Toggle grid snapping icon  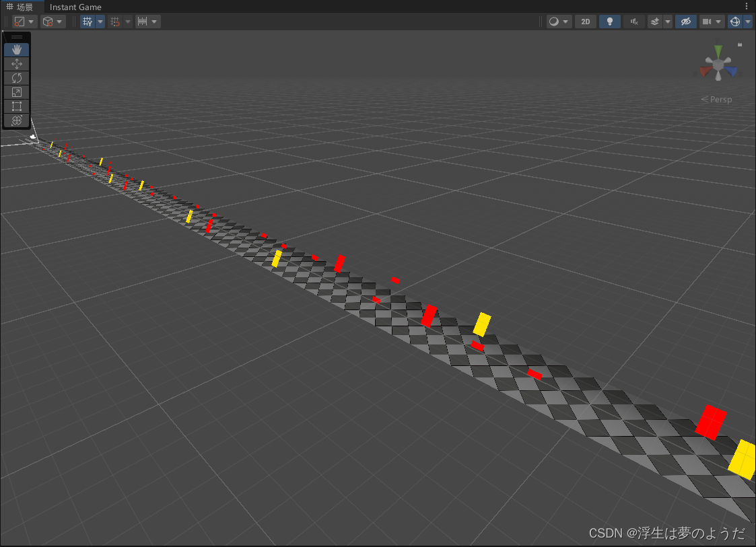click(114, 22)
